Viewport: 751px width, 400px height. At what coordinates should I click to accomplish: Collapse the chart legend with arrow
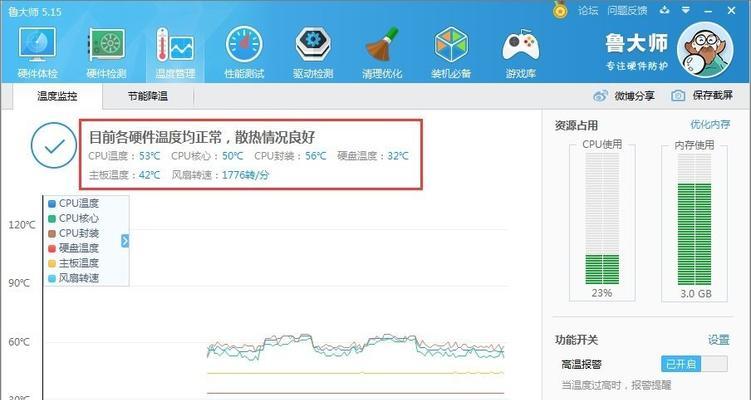125,241
